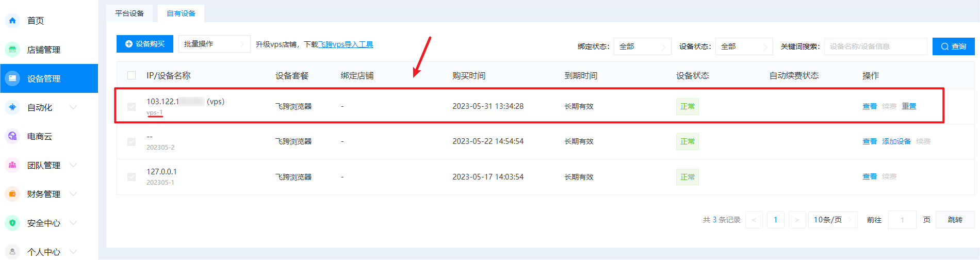
Task: Click the store management shop icon
Action: point(12,50)
